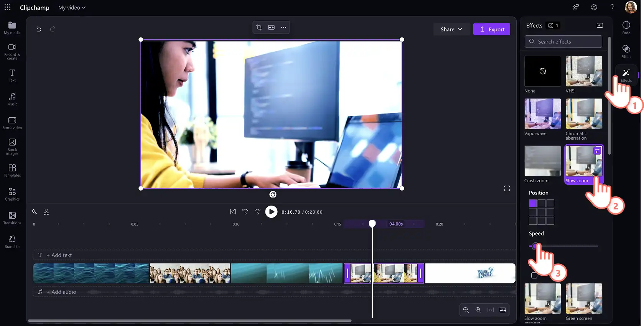The width and height of the screenshot is (644, 326).
Task: Click the Speed slider track
Action: pyautogui.click(x=563, y=246)
